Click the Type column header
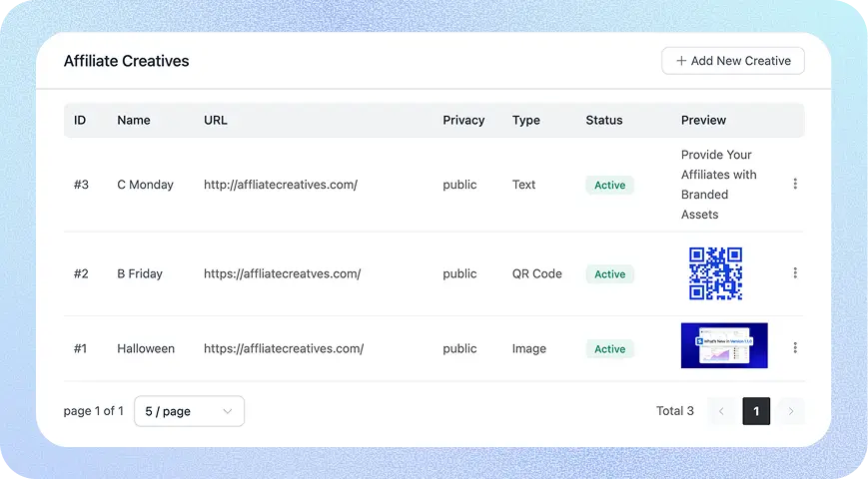This screenshot has width=868, height=479. [x=525, y=120]
